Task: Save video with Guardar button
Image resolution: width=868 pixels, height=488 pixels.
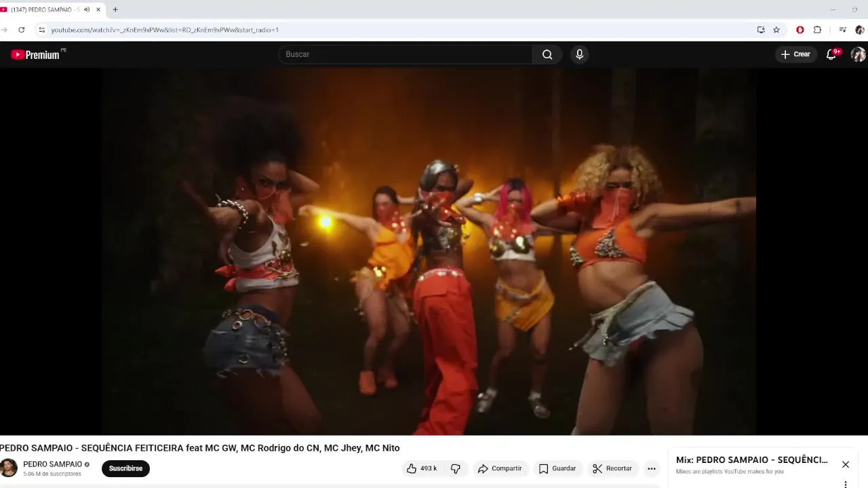Action: pos(557,468)
